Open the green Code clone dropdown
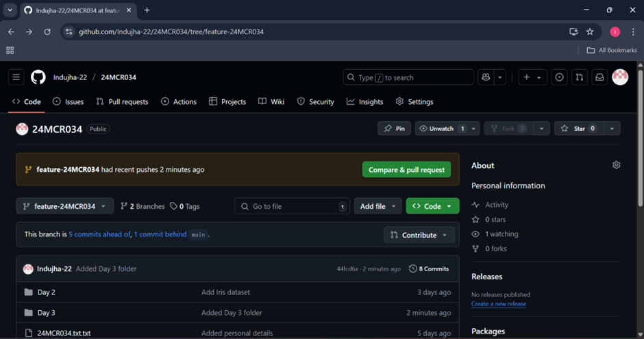 tap(432, 206)
